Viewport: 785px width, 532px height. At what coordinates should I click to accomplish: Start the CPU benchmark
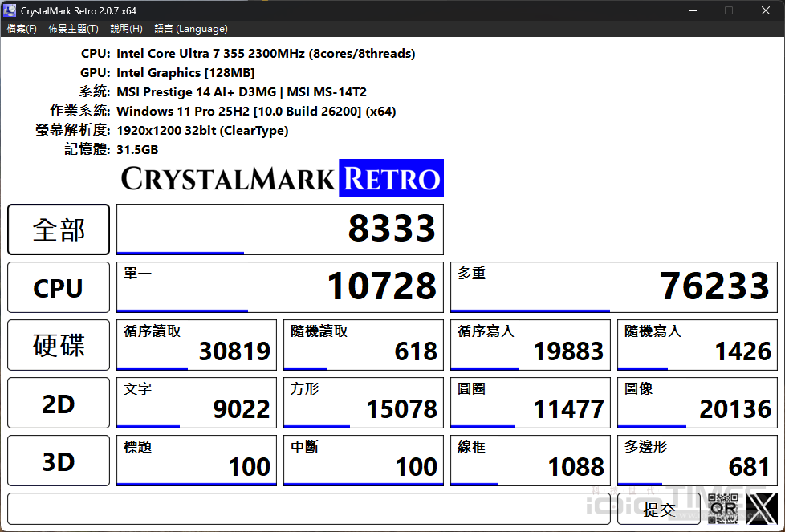58,287
